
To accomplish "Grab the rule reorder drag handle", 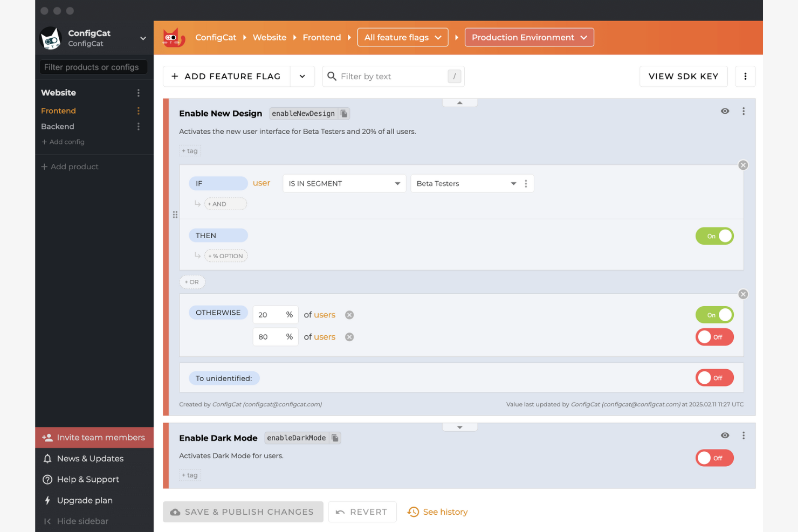I will (x=175, y=215).
